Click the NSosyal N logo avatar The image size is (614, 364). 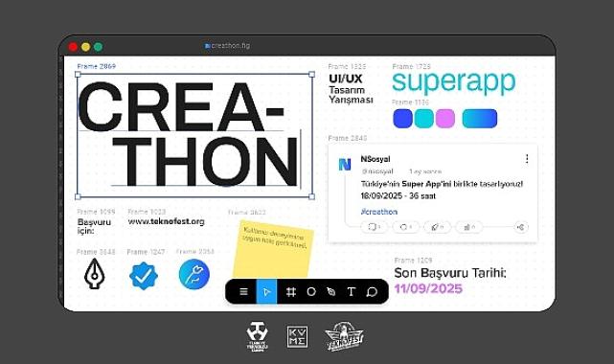click(345, 165)
